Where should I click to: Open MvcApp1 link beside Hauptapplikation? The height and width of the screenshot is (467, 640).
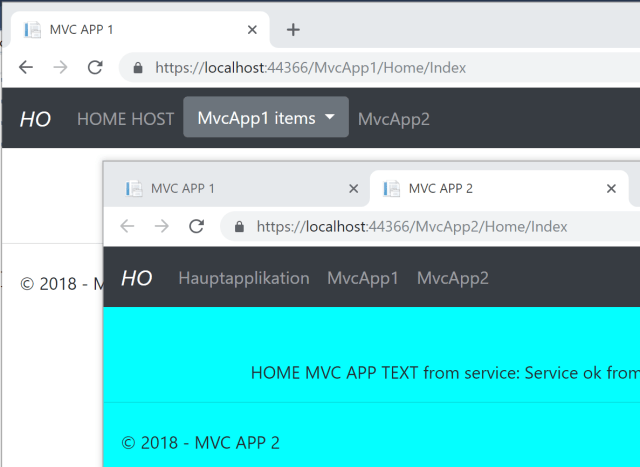[x=362, y=278]
